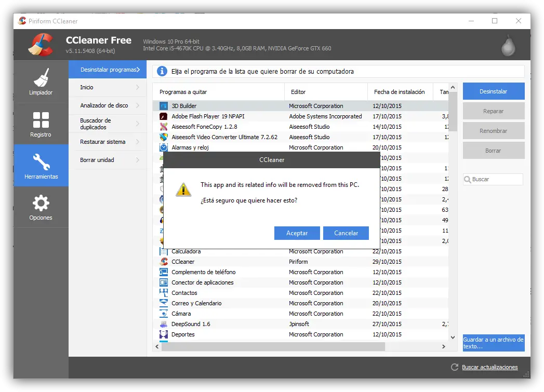
Task: Sort by Programas a quitar column
Action: 219,92
